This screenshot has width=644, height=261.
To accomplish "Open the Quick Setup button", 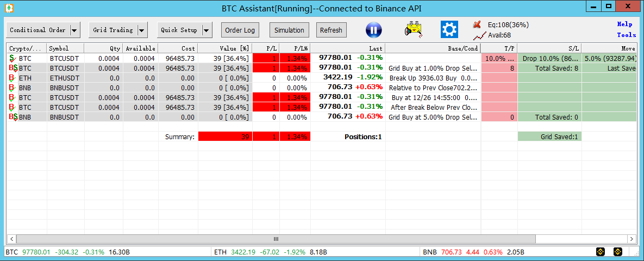I will click(179, 30).
